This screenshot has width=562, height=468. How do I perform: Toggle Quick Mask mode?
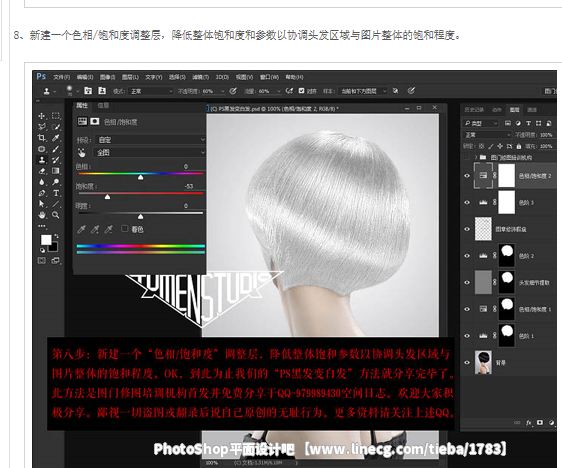point(42,261)
